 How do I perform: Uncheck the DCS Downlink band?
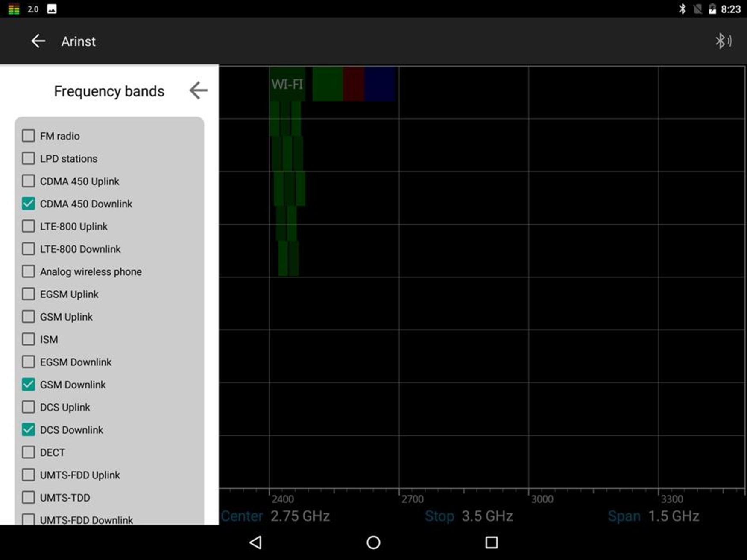(29, 430)
